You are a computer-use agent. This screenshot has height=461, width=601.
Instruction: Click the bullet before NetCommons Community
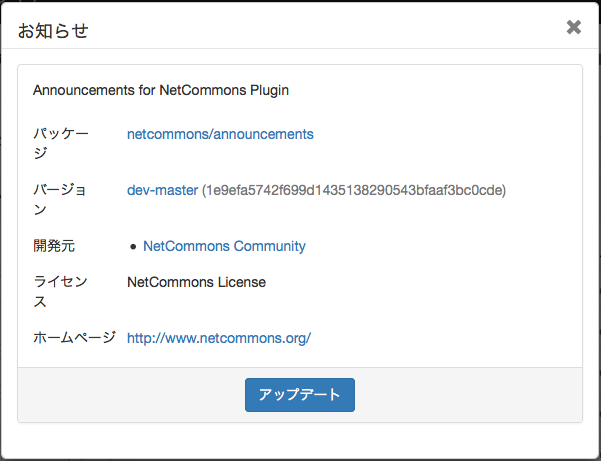click(133, 247)
